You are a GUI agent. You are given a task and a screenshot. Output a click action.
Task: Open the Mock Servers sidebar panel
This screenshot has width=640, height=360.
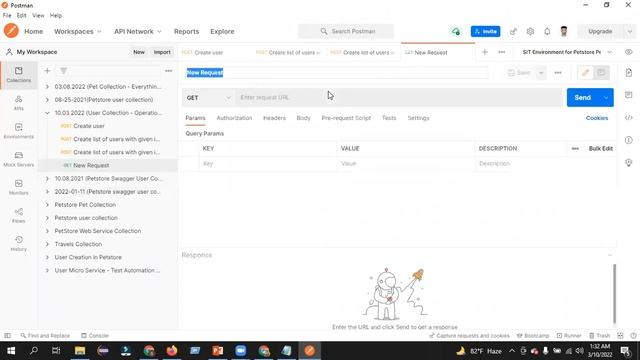18,159
